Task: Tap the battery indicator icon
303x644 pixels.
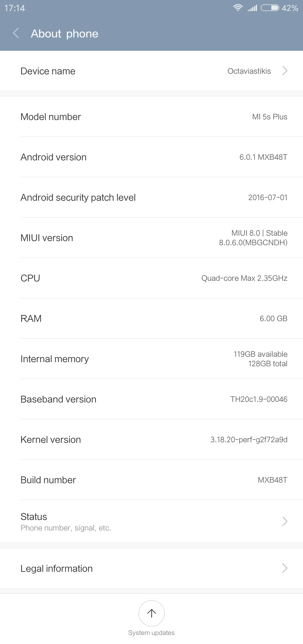Action: [x=270, y=8]
